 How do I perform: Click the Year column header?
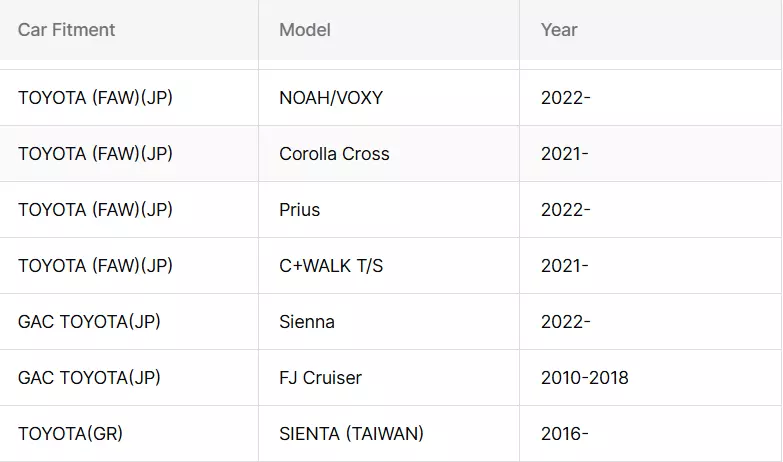[x=651, y=30]
